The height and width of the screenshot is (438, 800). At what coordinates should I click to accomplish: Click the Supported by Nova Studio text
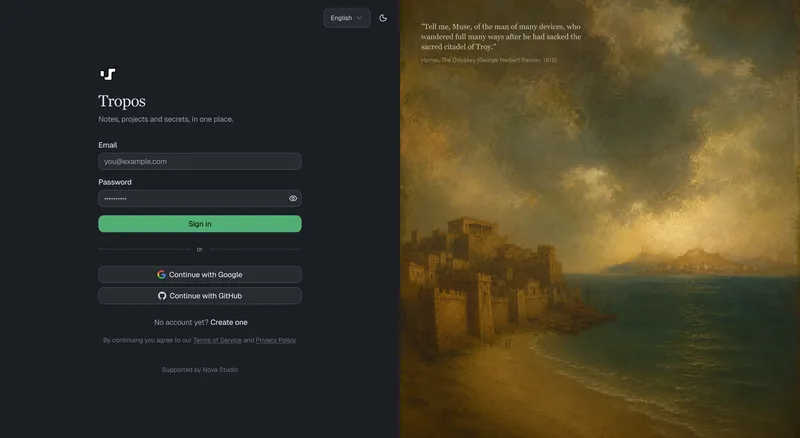tap(200, 370)
